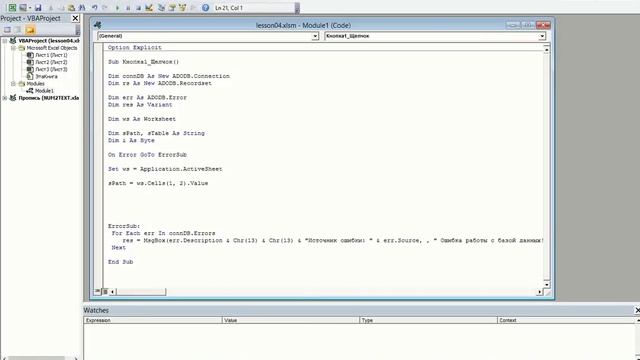Click the code window system menu icon
The height and width of the screenshot is (360, 640).
(97, 25)
